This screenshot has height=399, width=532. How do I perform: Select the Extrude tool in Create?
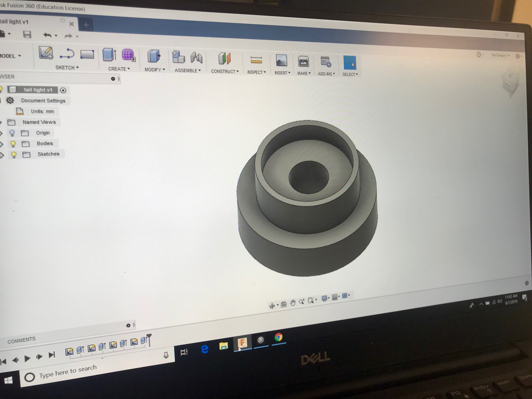[109, 55]
